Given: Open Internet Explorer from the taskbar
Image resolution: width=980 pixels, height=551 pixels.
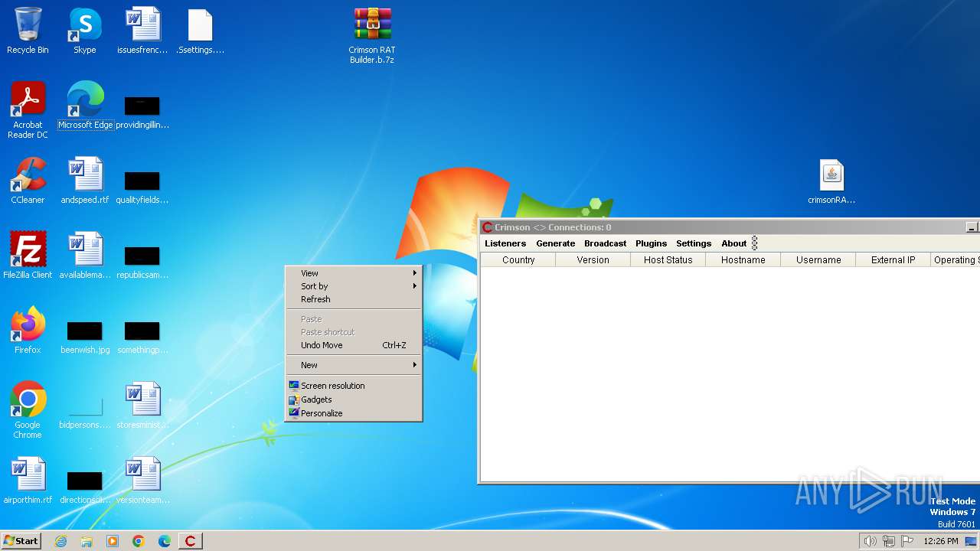Looking at the screenshot, I should pos(60,541).
